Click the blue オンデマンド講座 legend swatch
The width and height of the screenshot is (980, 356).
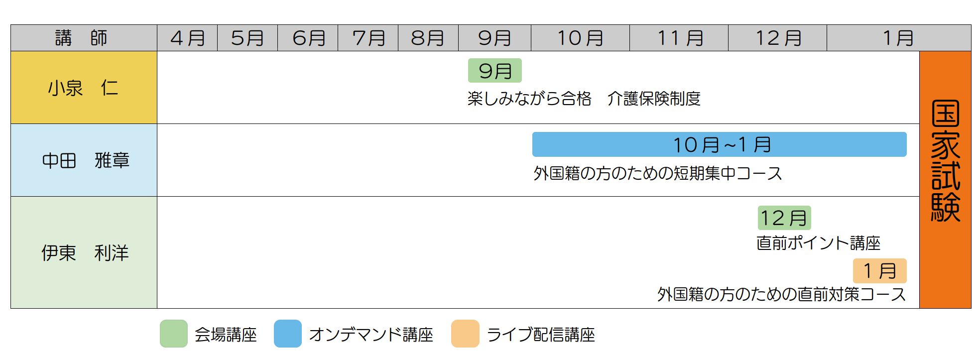(x=288, y=334)
